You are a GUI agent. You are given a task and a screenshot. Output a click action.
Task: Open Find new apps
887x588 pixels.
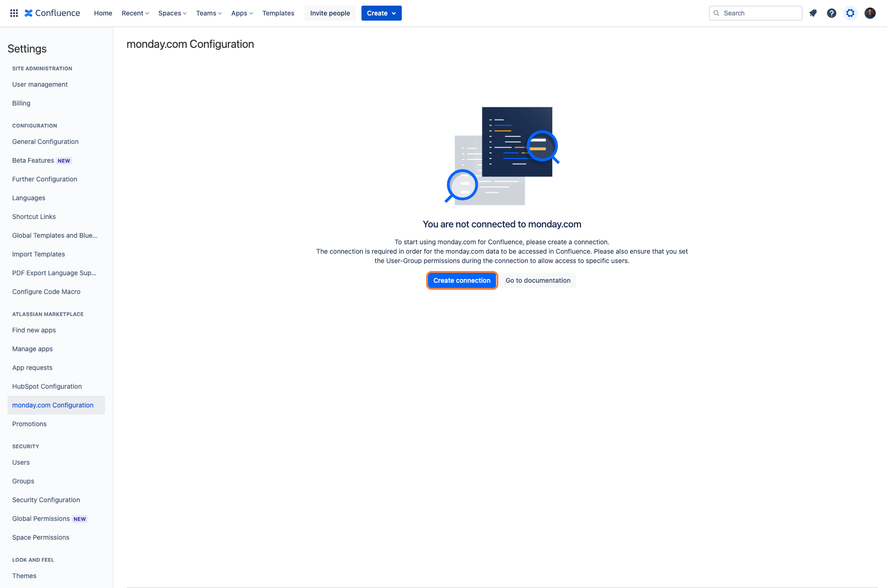56,330
